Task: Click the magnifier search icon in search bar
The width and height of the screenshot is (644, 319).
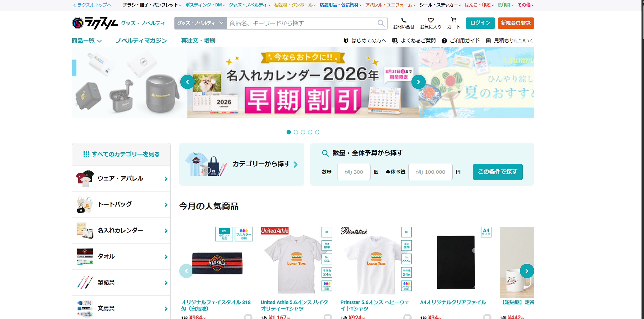Action: (381, 23)
